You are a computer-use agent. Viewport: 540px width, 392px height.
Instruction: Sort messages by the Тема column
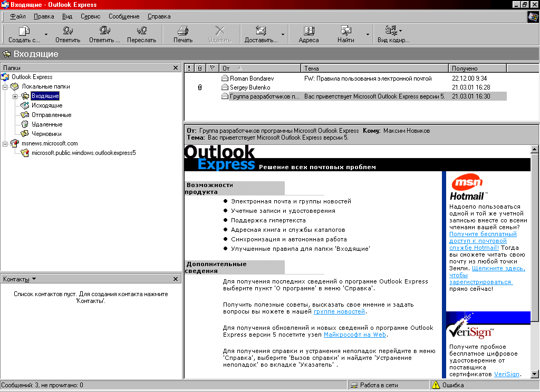click(x=375, y=68)
